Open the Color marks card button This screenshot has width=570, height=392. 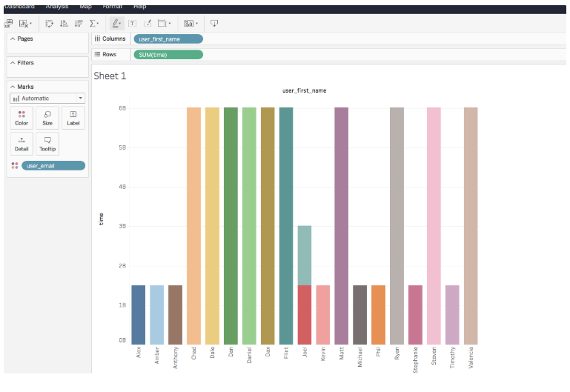coord(21,118)
